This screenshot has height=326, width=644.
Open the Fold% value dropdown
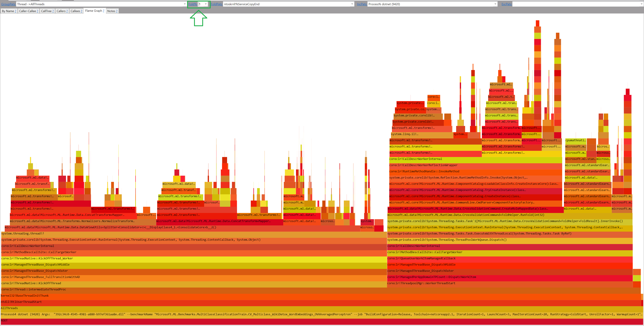[x=206, y=4]
